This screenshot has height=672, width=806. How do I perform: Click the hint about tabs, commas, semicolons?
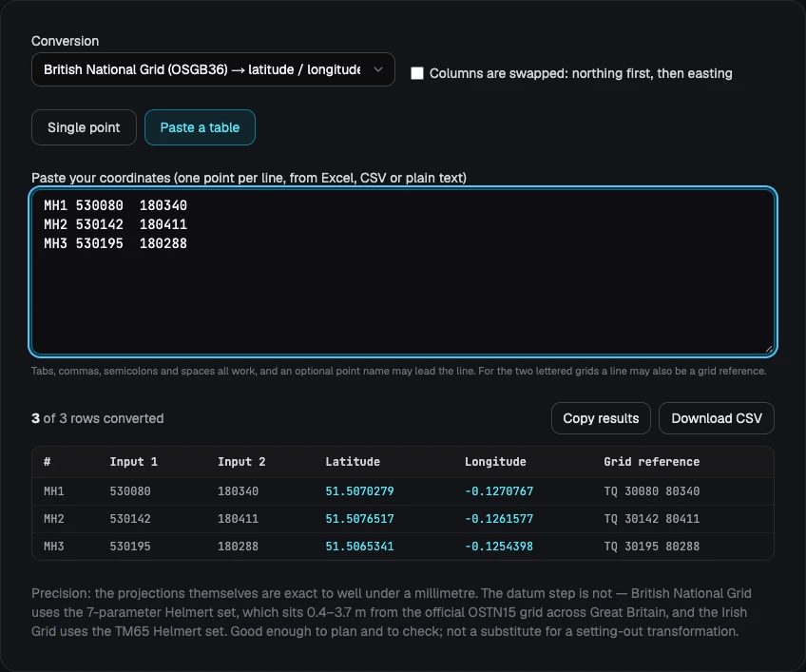click(399, 371)
